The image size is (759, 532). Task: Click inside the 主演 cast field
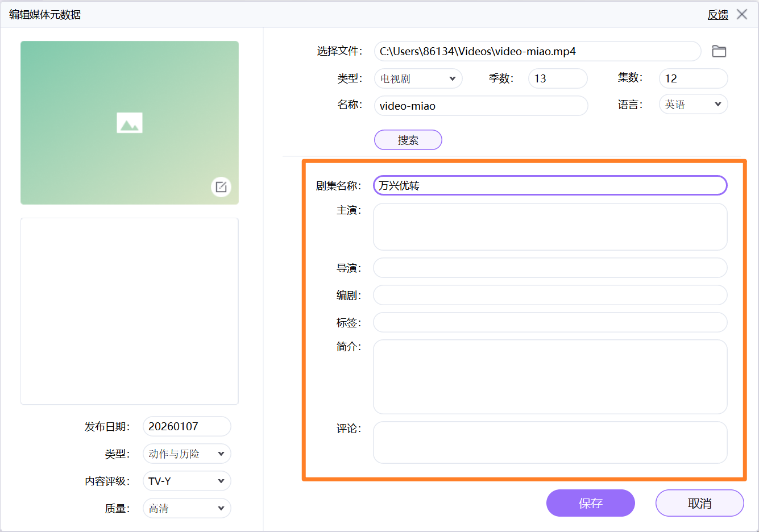click(549, 226)
